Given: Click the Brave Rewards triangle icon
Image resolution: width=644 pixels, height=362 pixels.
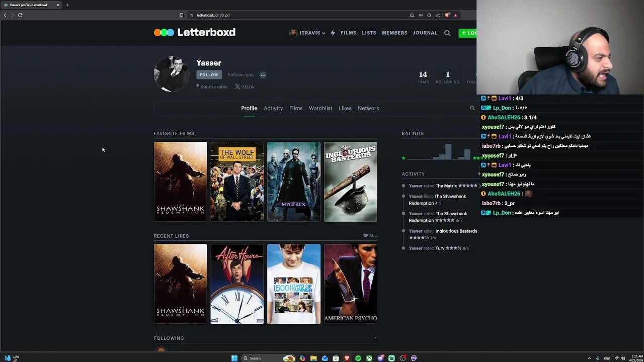Looking at the screenshot, I should pos(455,15).
